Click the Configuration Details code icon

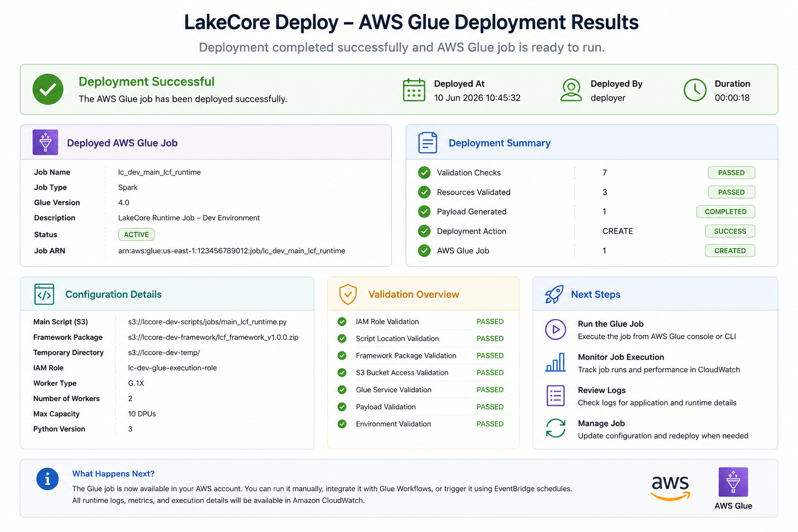point(44,294)
